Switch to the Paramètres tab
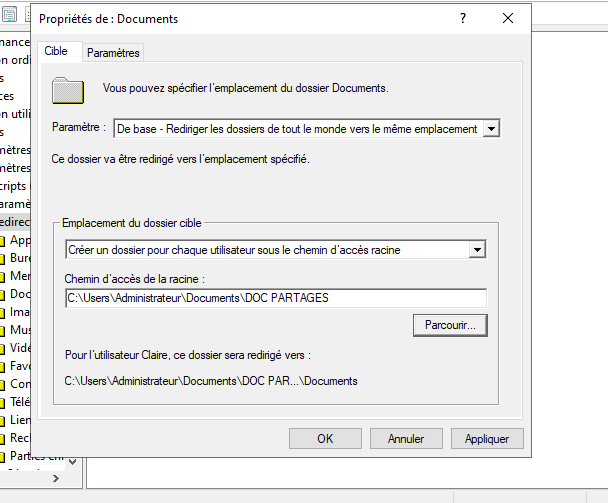608x503 pixels. coord(113,52)
